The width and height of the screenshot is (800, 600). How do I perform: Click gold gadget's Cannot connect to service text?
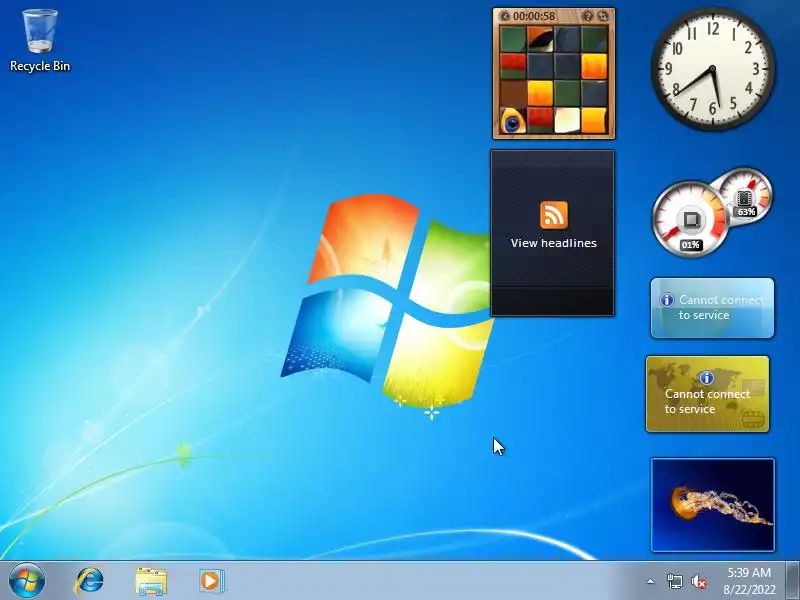point(707,402)
